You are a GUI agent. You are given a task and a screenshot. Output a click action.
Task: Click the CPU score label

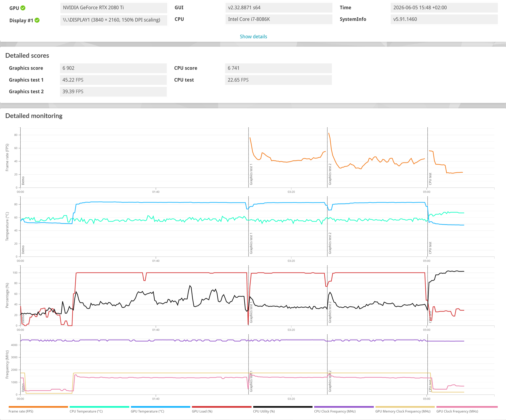point(186,68)
